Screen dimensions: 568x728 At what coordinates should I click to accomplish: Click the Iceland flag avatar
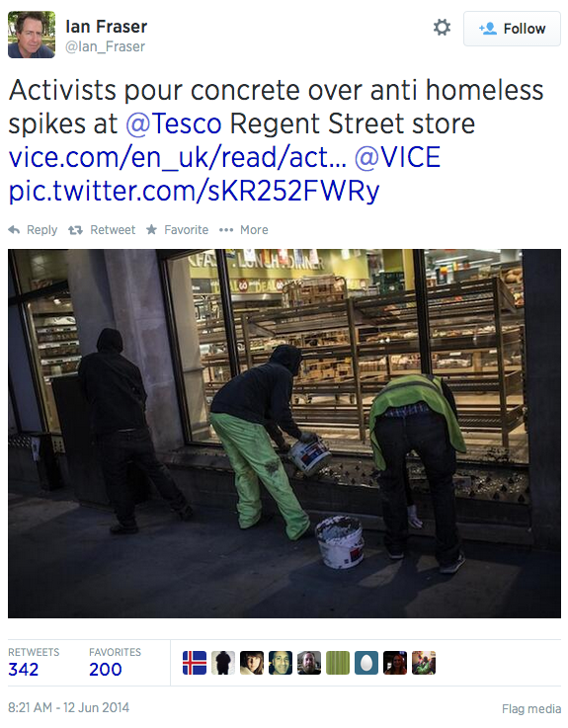(x=195, y=663)
